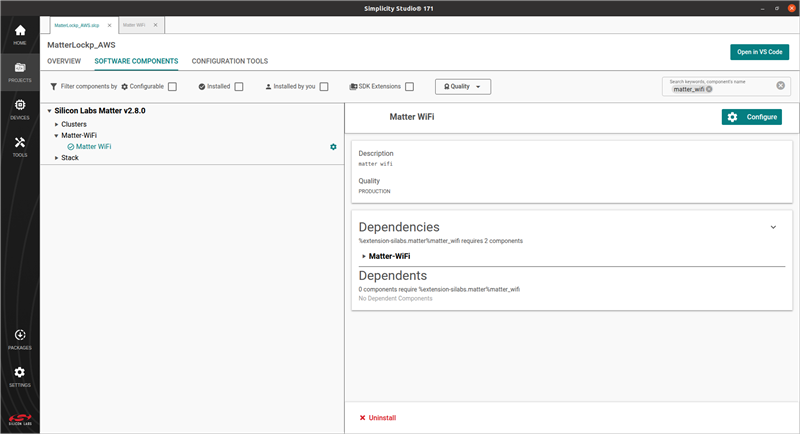Toggle the Installed filter checkbox
The height and width of the screenshot is (434, 800).
tap(238, 87)
